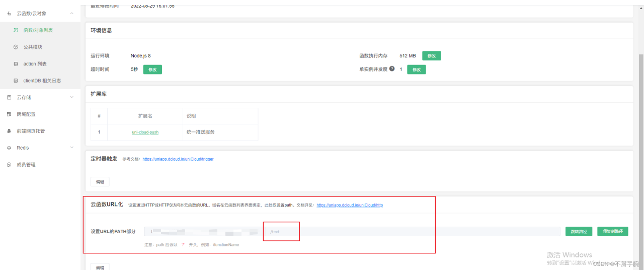The width and height of the screenshot is (644, 270).
Task: Click the Redis database icon
Action: (x=9, y=148)
